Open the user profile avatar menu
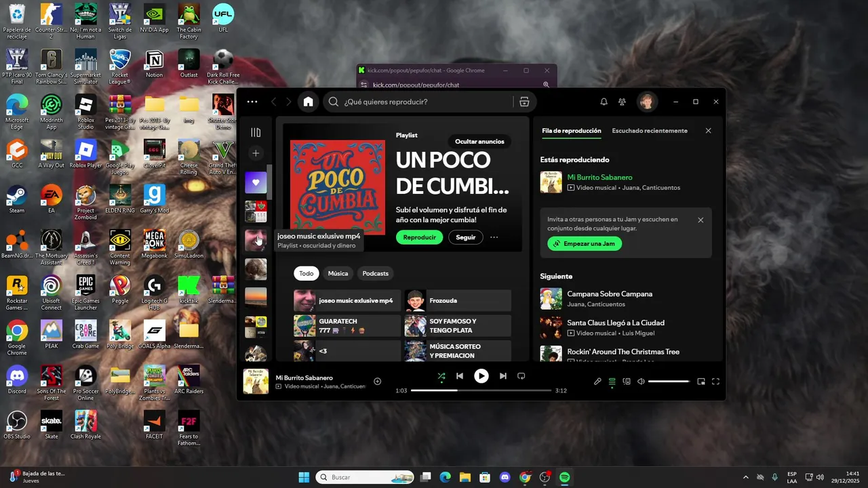The height and width of the screenshot is (488, 868). click(647, 102)
